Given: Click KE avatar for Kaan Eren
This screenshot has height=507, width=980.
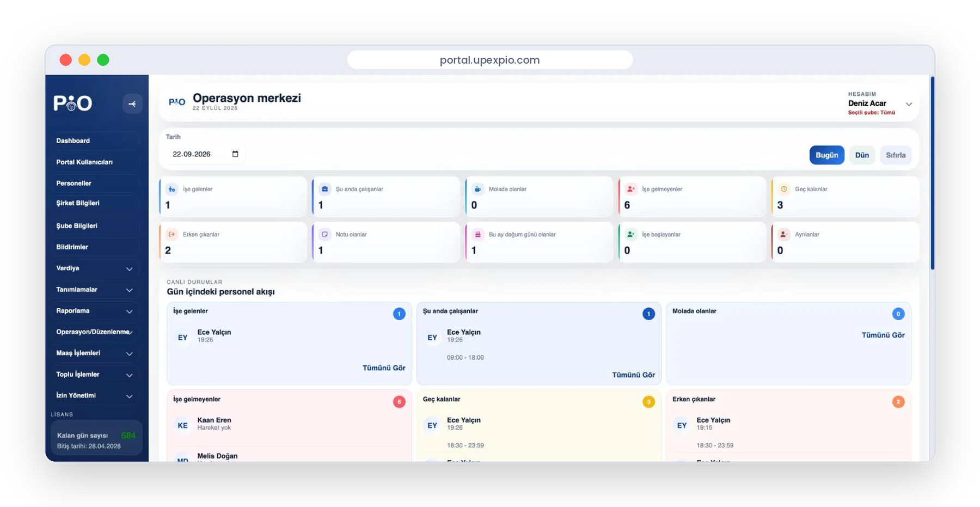Looking at the screenshot, I should (183, 425).
